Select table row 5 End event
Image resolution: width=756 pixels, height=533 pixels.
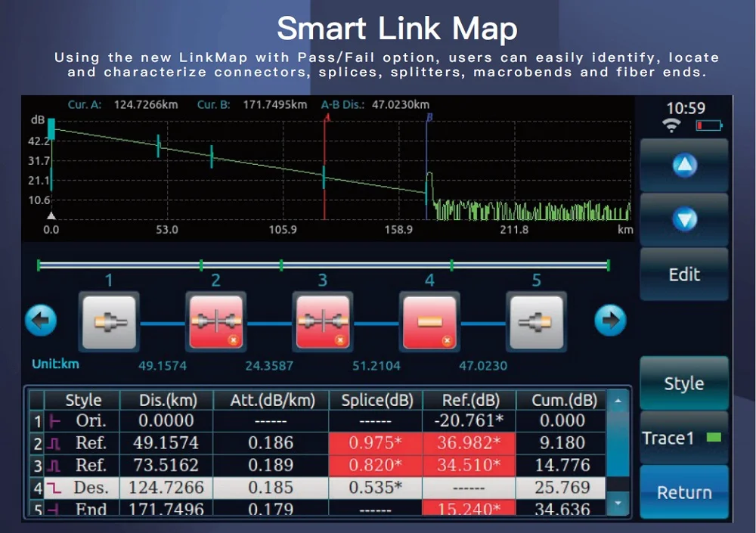pos(318,508)
